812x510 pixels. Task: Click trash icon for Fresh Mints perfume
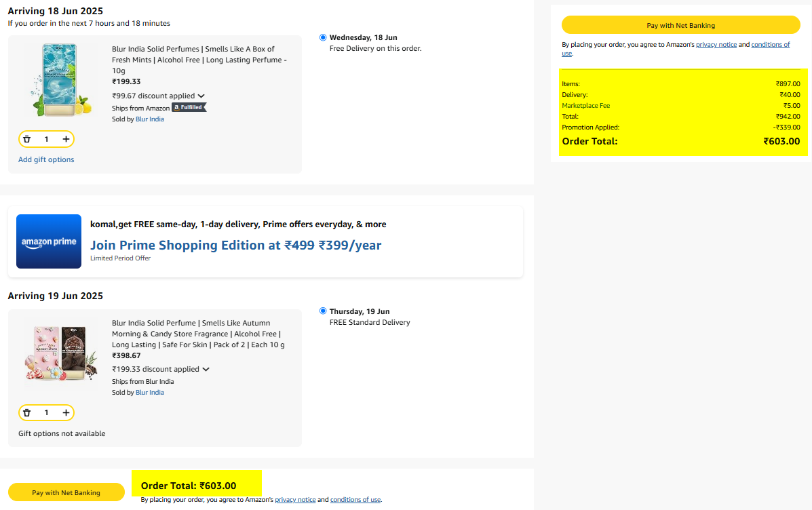[27, 139]
